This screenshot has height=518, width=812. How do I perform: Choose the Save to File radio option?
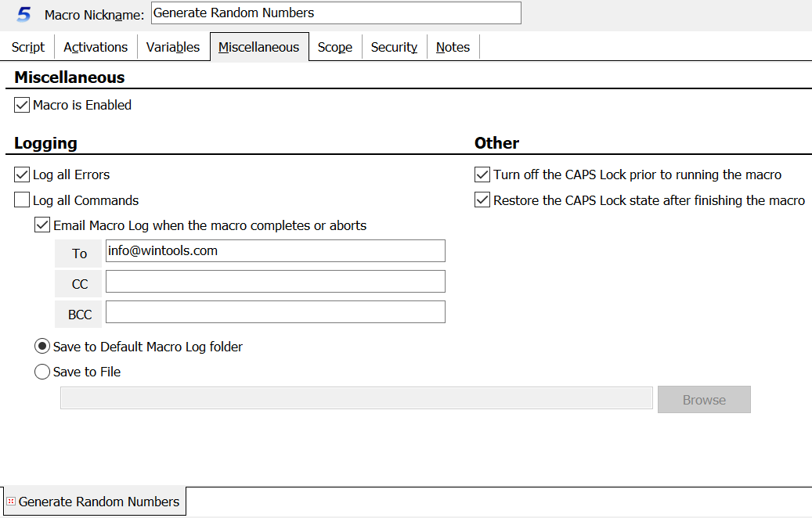[x=42, y=372]
